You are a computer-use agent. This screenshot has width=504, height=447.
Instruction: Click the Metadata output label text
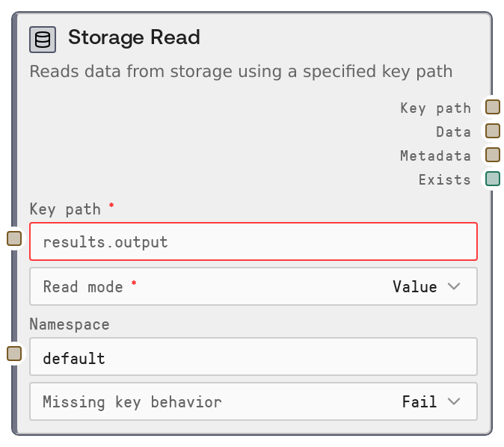(x=436, y=155)
